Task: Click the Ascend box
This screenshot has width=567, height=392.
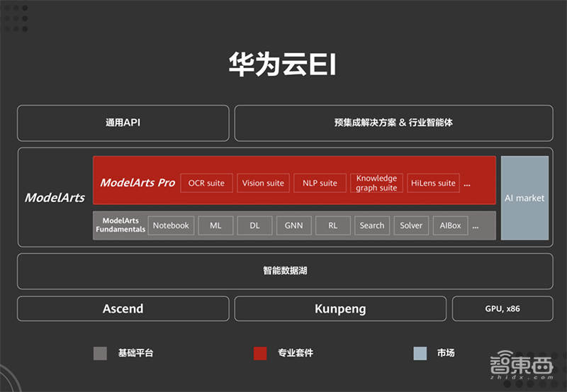Action: click(123, 309)
